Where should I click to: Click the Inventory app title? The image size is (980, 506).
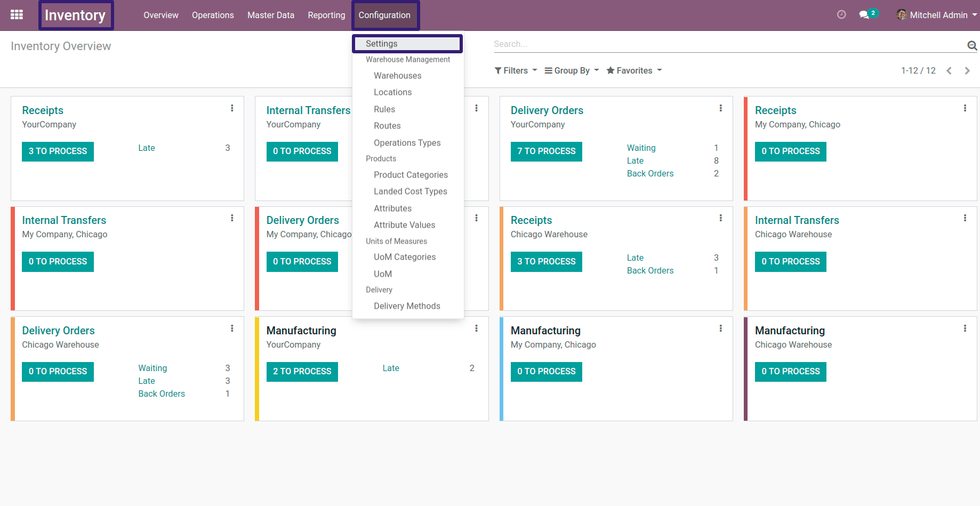[x=75, y=15]
